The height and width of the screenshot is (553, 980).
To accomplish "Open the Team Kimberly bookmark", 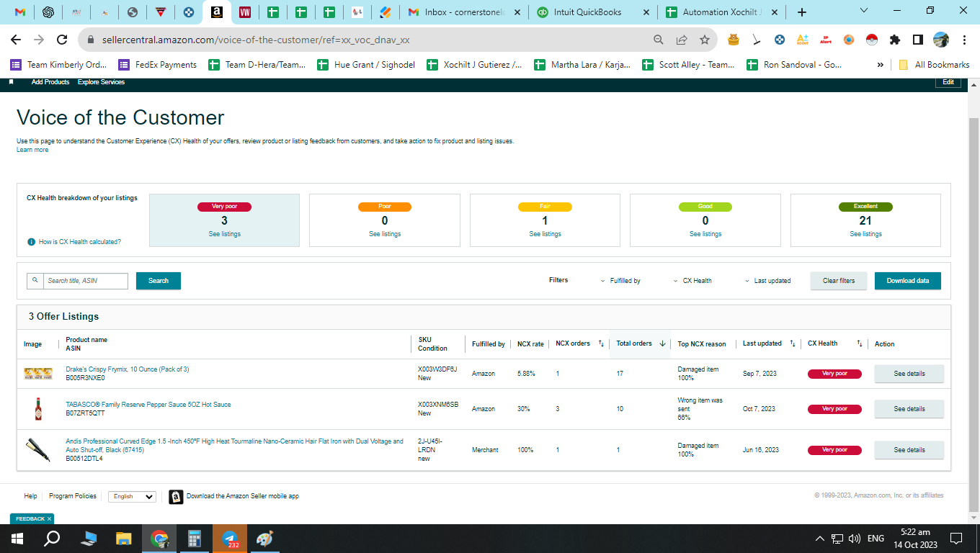I will coord(58,65).
